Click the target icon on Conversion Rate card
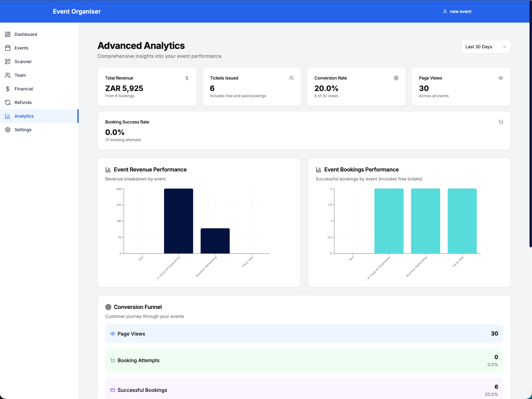Viewport: 532px width, 399px height. (396, 78)
